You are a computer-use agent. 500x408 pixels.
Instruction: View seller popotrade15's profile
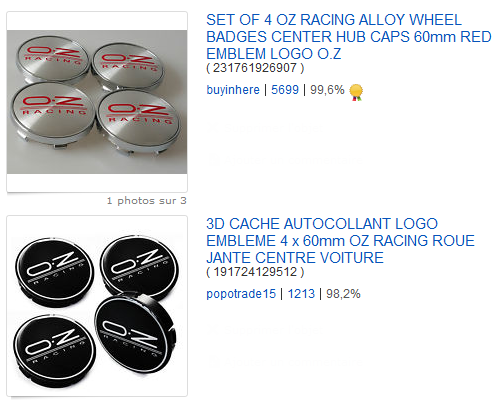pyautogui.click(x=241, y=294)
